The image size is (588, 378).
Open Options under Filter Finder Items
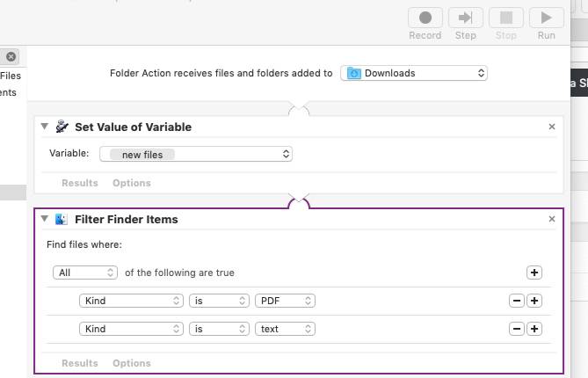(x=131, y=363)
